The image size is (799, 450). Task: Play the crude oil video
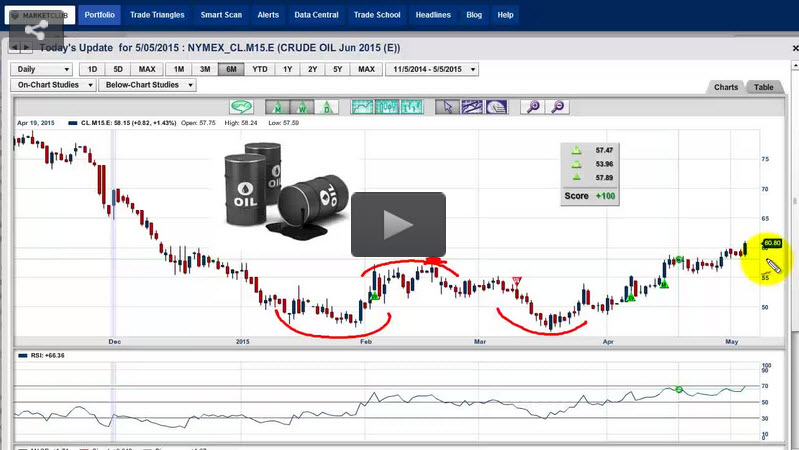(x=398, y=224)
